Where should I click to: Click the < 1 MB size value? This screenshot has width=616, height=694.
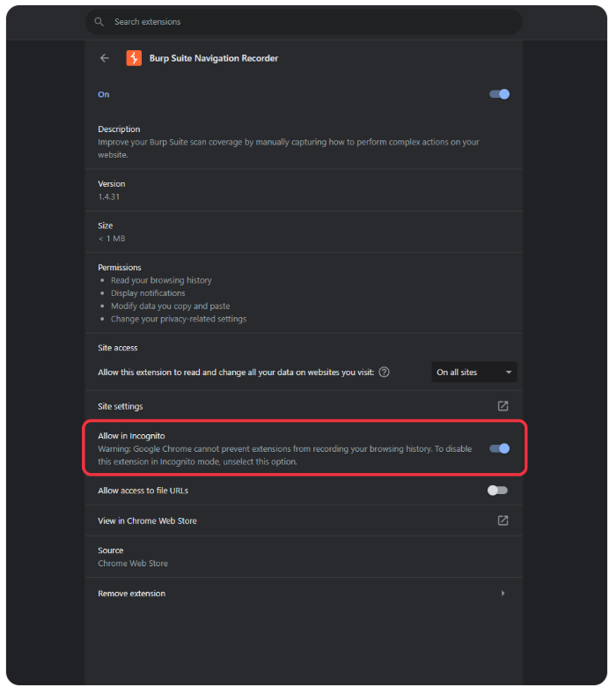click(x=112, y=239)
